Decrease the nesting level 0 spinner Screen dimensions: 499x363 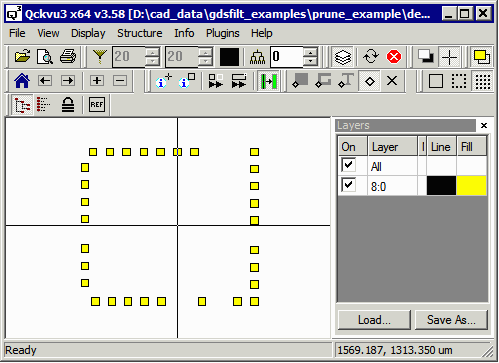click(310, 61)
